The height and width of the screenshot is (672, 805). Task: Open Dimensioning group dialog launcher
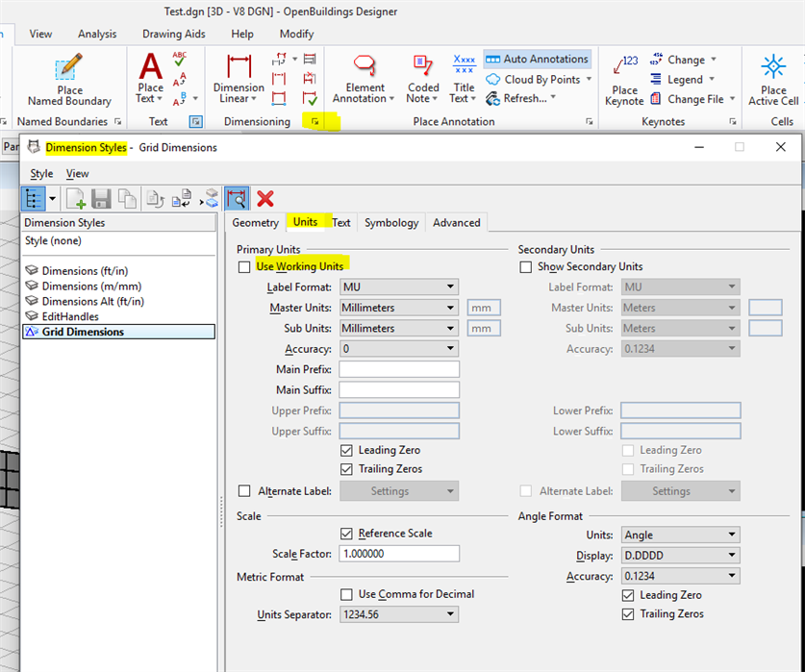314,122
